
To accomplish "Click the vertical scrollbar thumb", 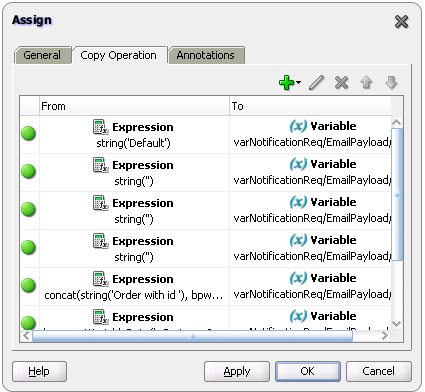I will (397, 194).
